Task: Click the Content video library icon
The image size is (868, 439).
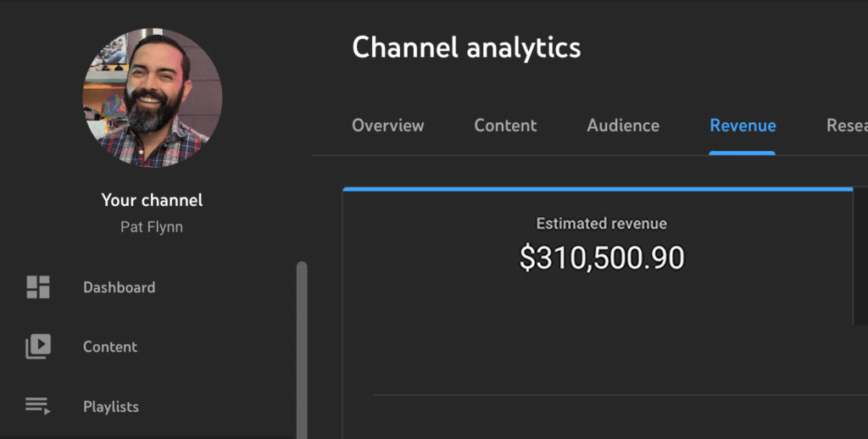Action: [38, 347]
